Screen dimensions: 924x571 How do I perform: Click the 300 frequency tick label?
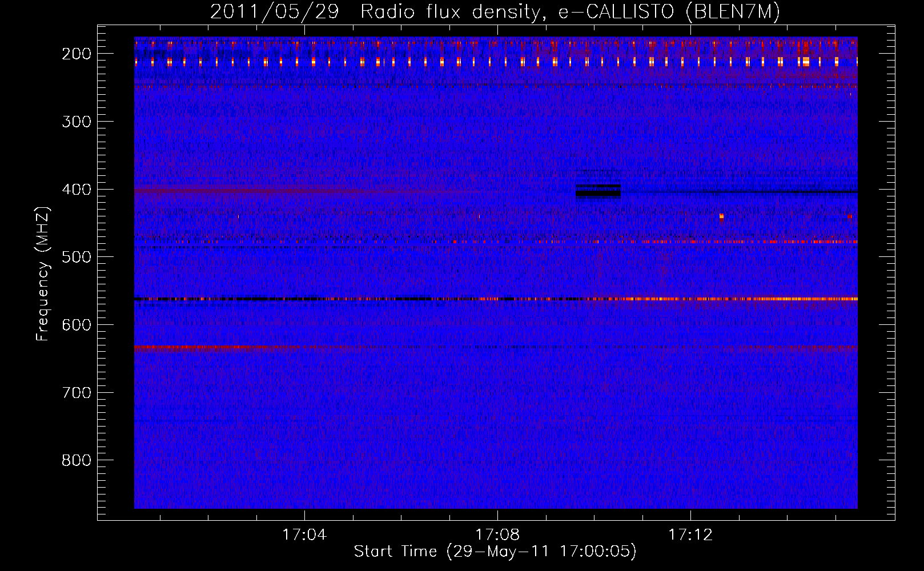(77, 122)
